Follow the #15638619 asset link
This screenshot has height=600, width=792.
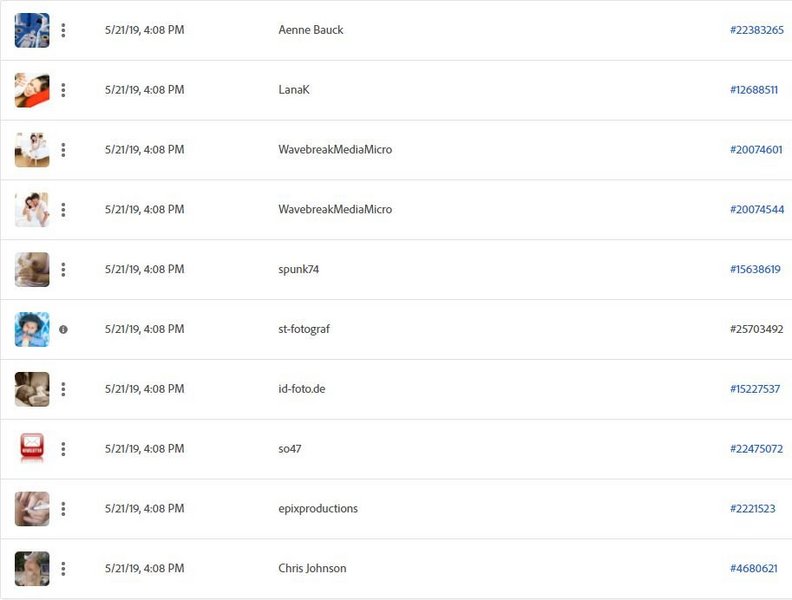click(755, 269)
